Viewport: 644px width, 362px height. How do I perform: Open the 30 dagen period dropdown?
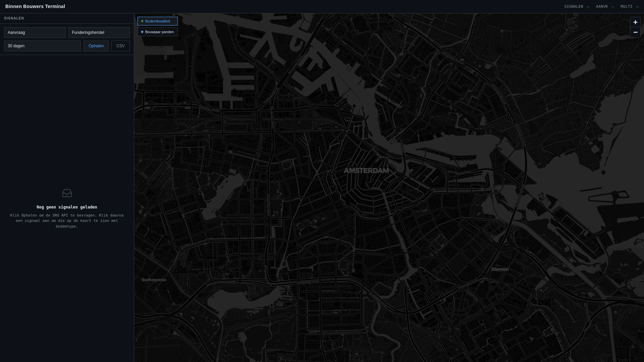pos(42,46)
